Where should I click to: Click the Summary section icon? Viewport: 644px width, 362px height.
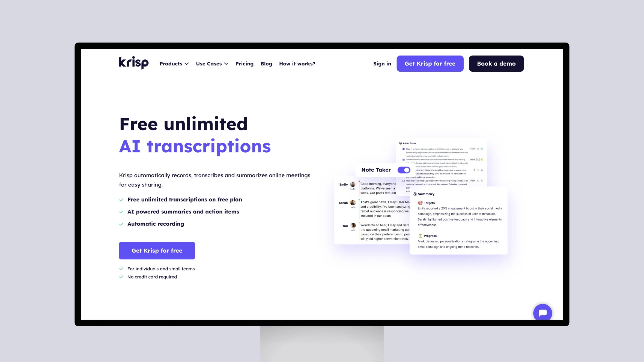(x=415, y=194)
